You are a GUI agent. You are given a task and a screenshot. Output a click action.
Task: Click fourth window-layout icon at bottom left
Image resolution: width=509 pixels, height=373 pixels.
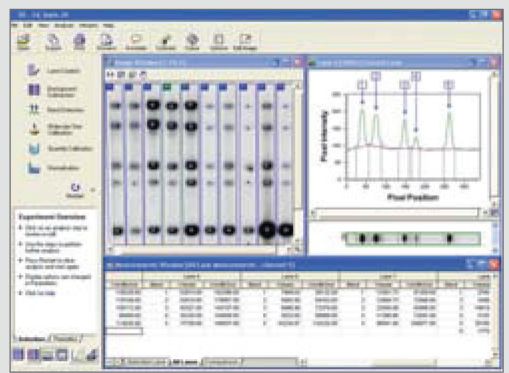(62, 355)
